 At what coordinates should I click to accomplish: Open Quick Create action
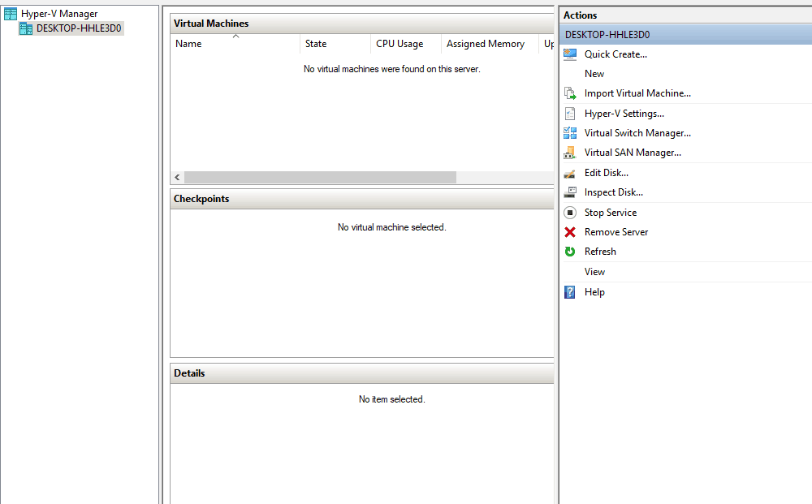615,54
